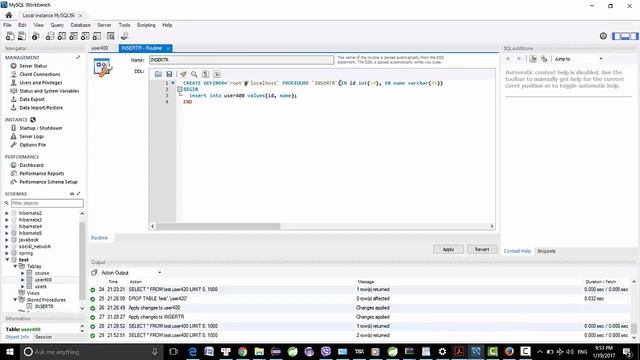This screenshot has height=360, width=640.
Task: Collapse the test schema
Action: point(7,260)
